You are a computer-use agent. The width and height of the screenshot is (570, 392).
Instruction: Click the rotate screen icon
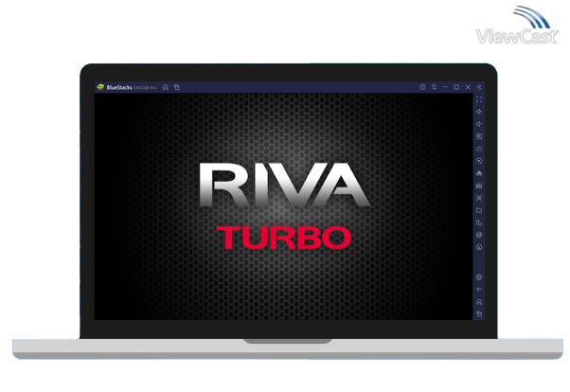click(479, 223)
